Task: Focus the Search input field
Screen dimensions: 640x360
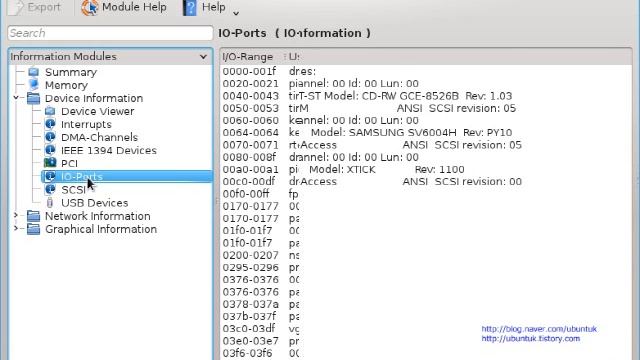Action: 110,33
